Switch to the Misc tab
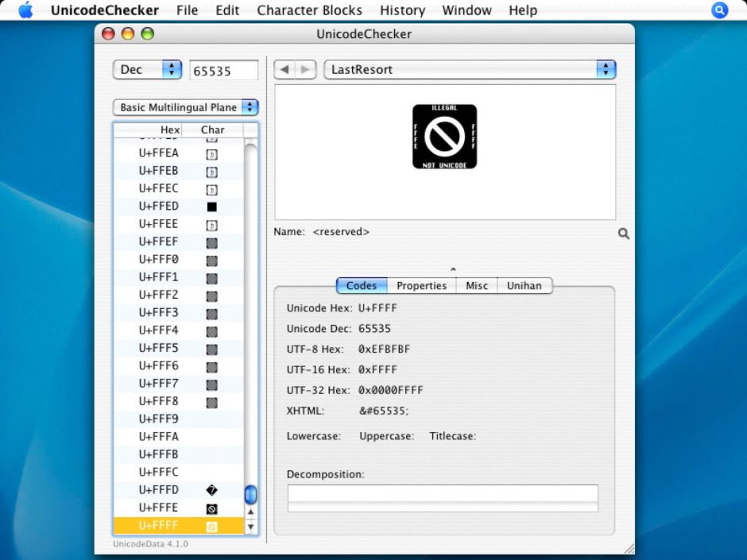The height and width of the screenshot is (560, 747). (x=477, y=286)
